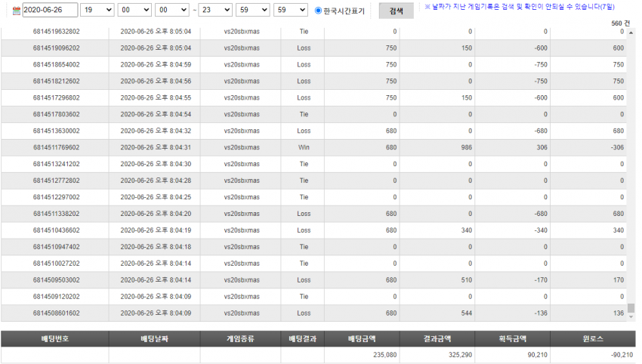The height and width of the screenshot is (364, 642).
Task: Expand the start seconds dropdown
Action: (x=172, y=10)
